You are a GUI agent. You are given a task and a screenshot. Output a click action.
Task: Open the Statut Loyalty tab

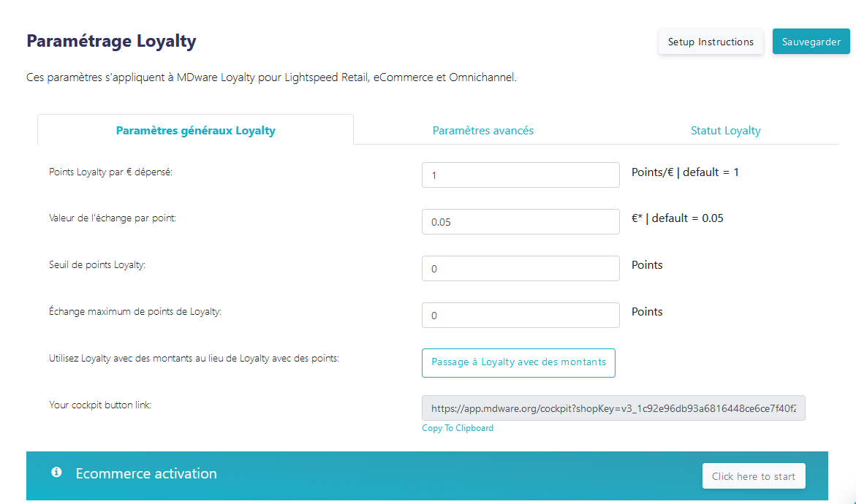pyautogui.click(x=725, y=130)
